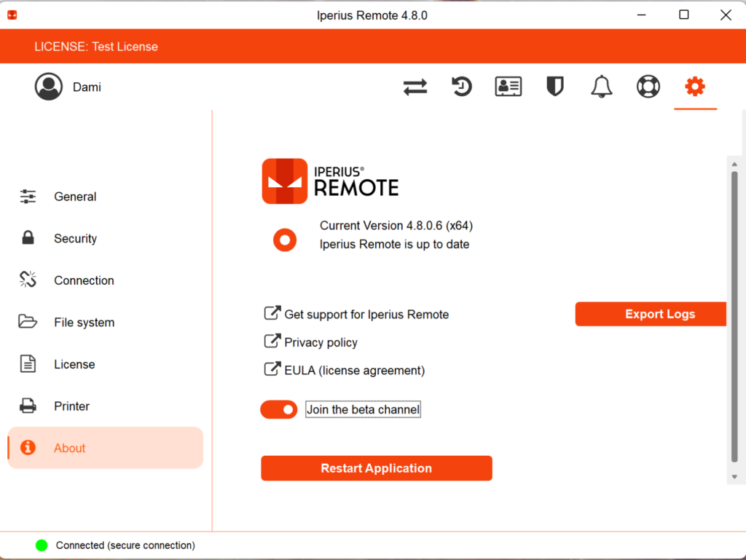Click the About info icon
Screen dimensions: 746x560
(28, 447)
